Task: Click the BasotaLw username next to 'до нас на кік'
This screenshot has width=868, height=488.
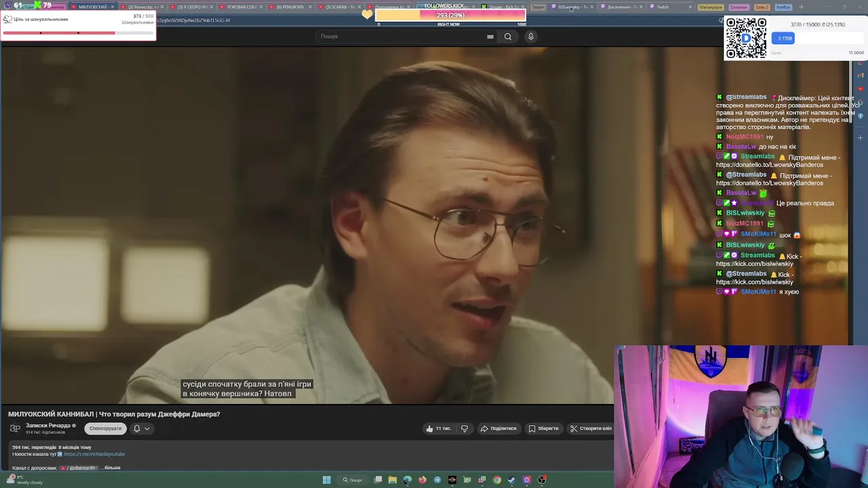Action: click(741, 146)
